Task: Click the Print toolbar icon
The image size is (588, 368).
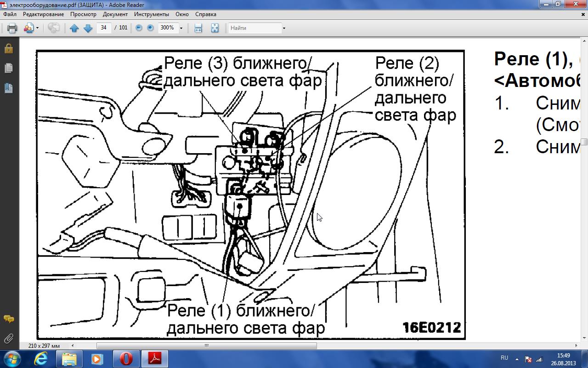Action: (x=12, y=28)
